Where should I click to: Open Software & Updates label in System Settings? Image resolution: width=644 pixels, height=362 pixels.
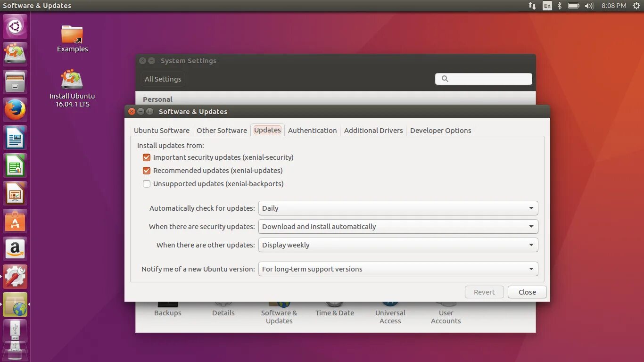(x=279, y=317)
